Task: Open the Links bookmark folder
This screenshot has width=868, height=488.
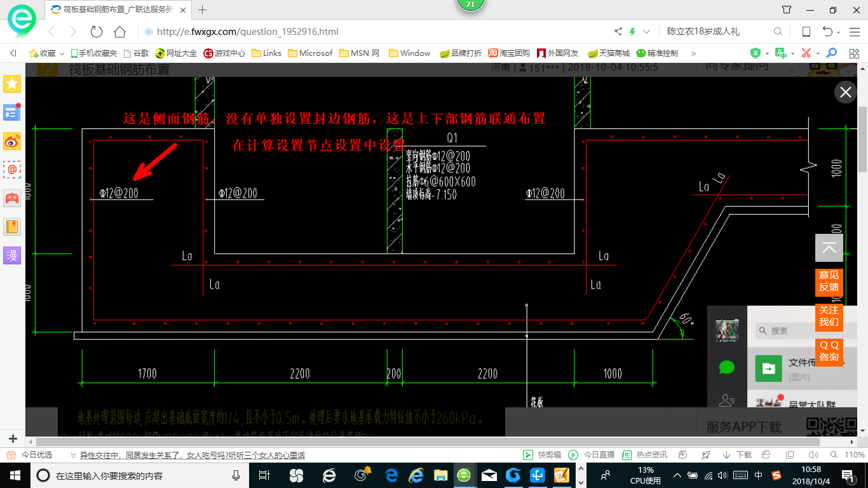Action: click(x=267, y=53)
